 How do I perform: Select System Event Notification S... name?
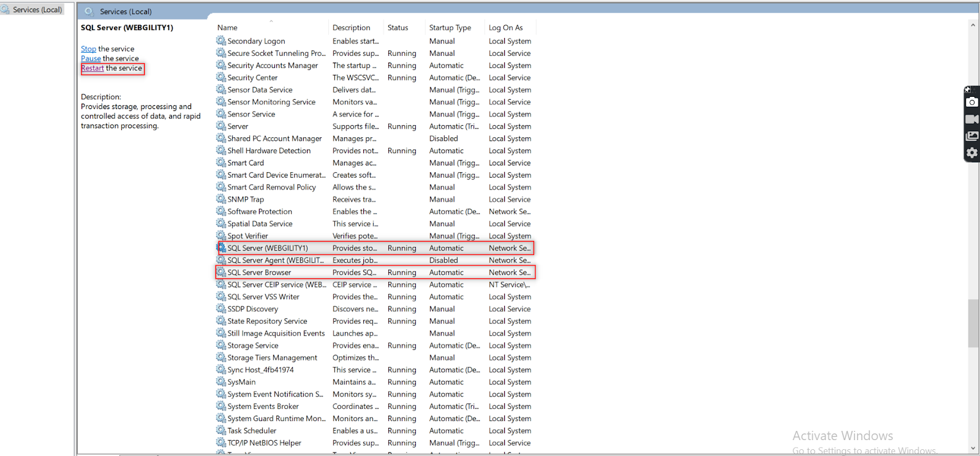coord(275,394)
